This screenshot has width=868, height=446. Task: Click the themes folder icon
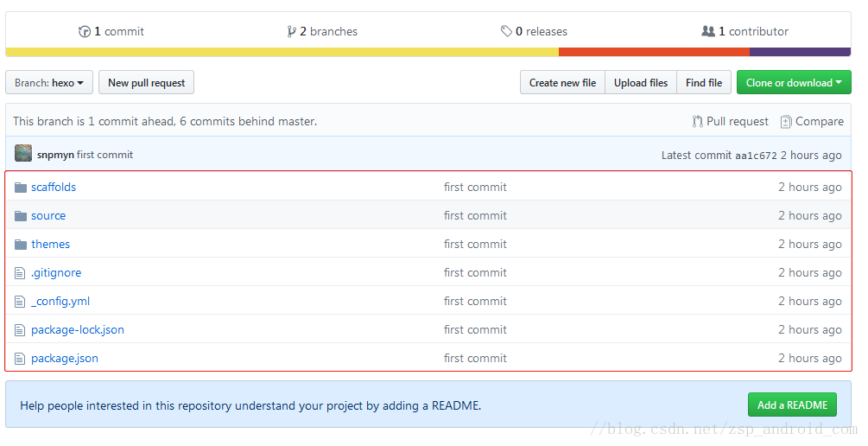[x=21, y=245]
